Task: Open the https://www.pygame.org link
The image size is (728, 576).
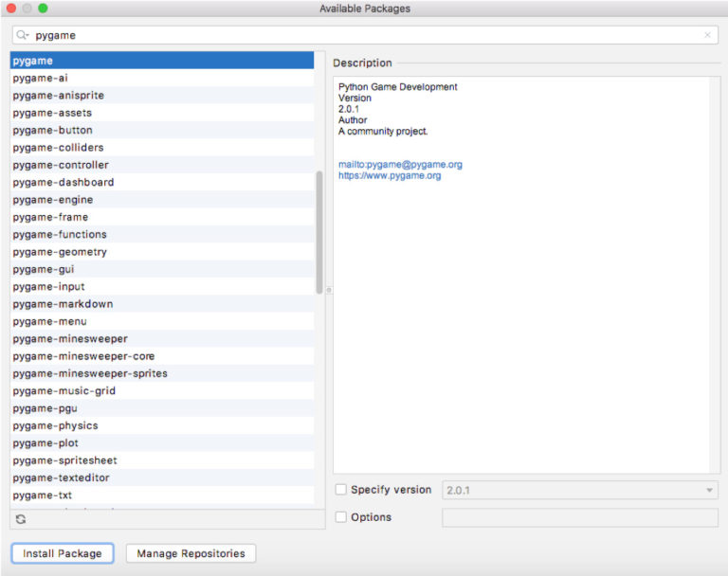Action: coord(390,176)
